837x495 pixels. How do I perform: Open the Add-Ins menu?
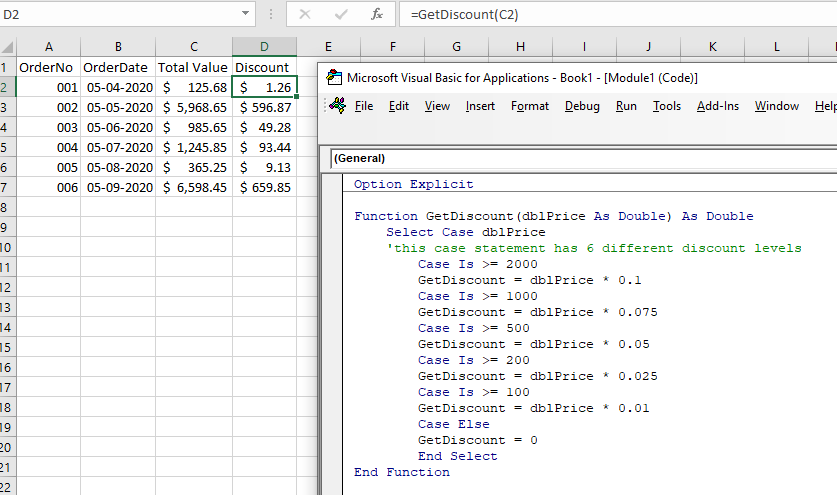(x=717, y=106)
